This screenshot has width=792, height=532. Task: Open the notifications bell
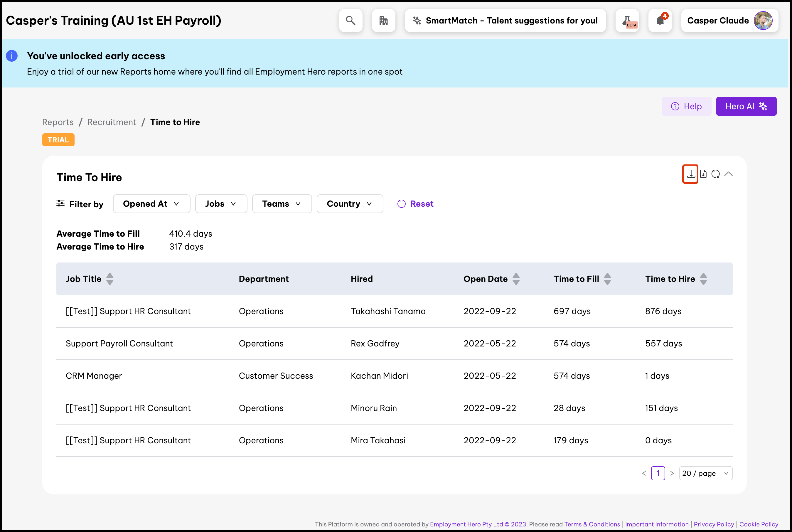pyautogui.click(x=660, y=21)
